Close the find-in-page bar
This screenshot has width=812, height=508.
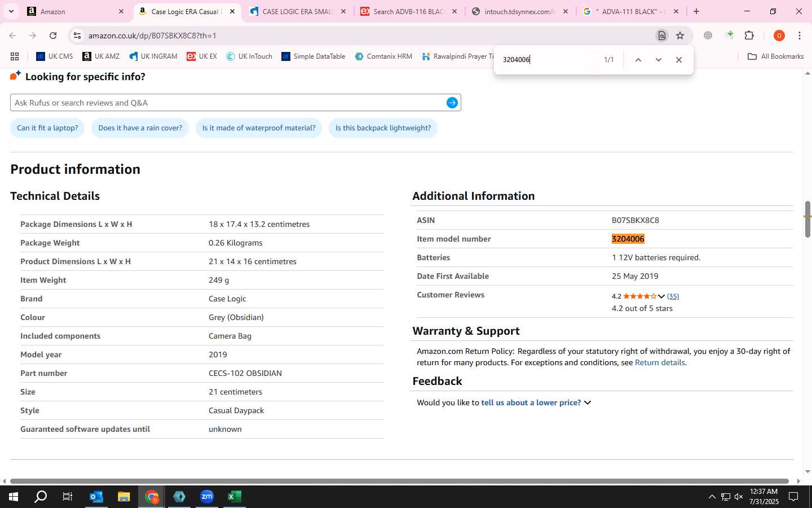click(x=679, y=60)
